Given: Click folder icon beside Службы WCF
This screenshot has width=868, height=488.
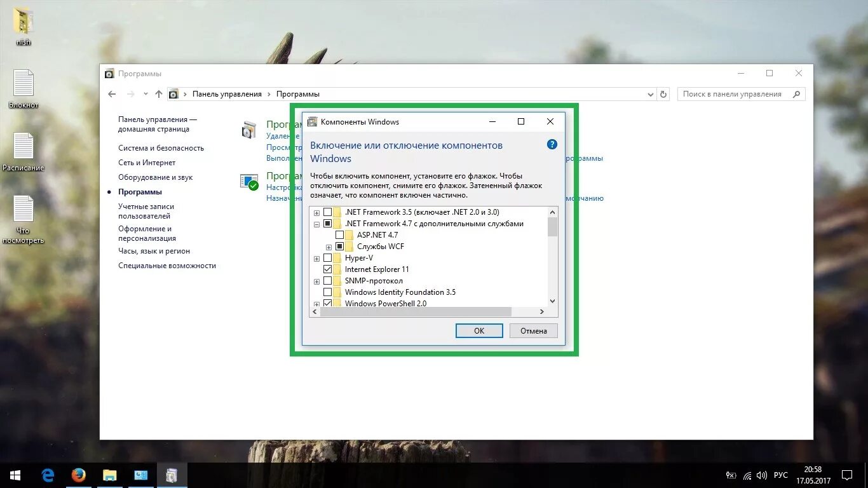Looking at the screenshot, I should (349, 247).
